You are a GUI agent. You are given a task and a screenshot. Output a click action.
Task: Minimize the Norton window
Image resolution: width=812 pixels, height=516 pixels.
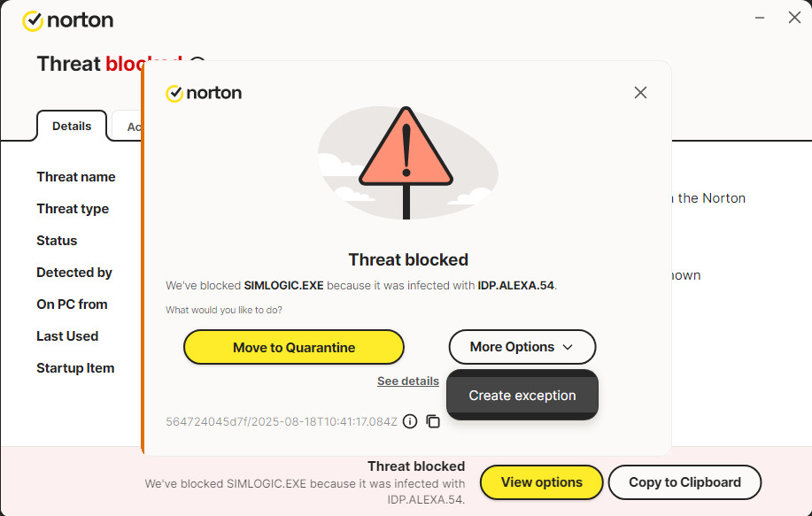point(760,18)
